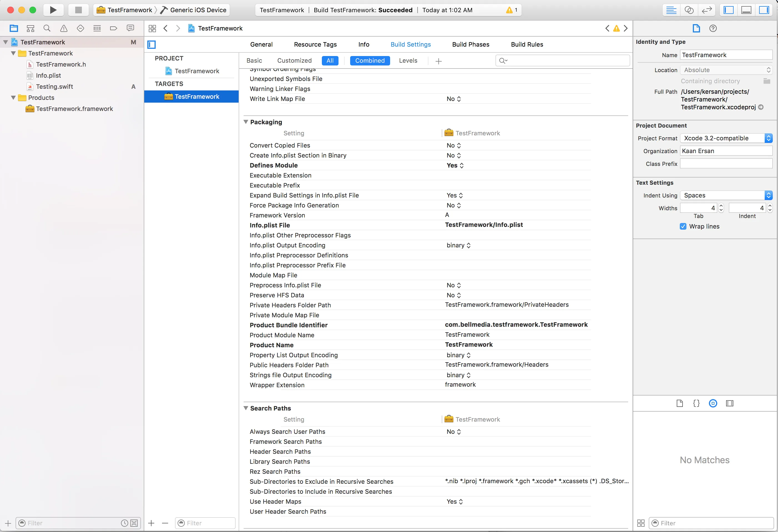Collapse the Packaging section

246,122
